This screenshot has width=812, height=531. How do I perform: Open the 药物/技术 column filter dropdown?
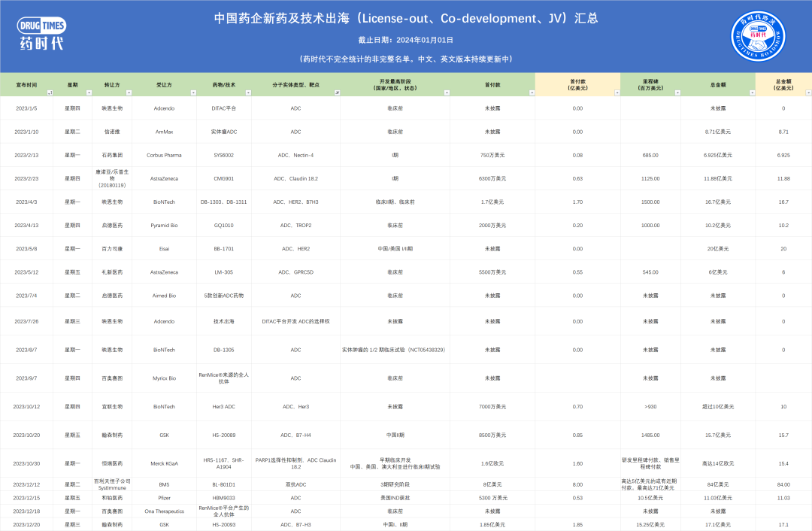(248, 93)
